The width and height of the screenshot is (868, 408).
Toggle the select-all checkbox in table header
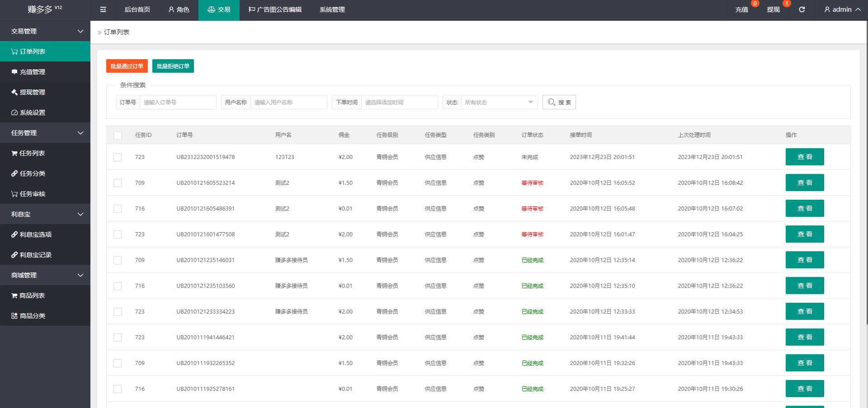pos(118,135)
